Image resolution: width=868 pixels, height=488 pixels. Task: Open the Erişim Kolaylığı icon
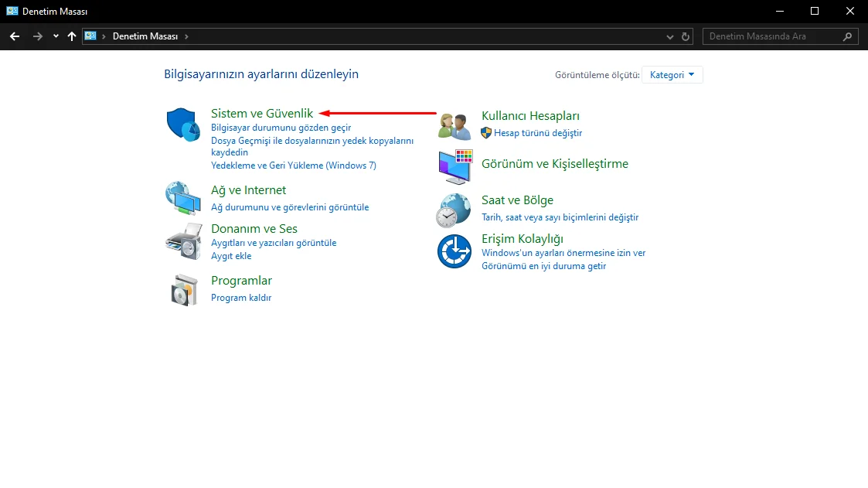click(x=454, y=251)
